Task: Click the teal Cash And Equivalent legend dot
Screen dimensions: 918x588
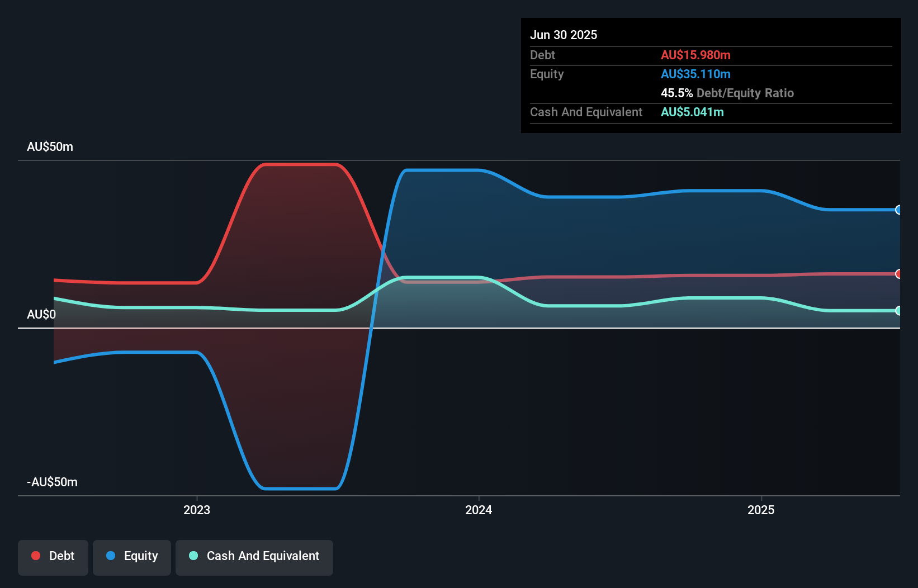Action: coord(193,556)
